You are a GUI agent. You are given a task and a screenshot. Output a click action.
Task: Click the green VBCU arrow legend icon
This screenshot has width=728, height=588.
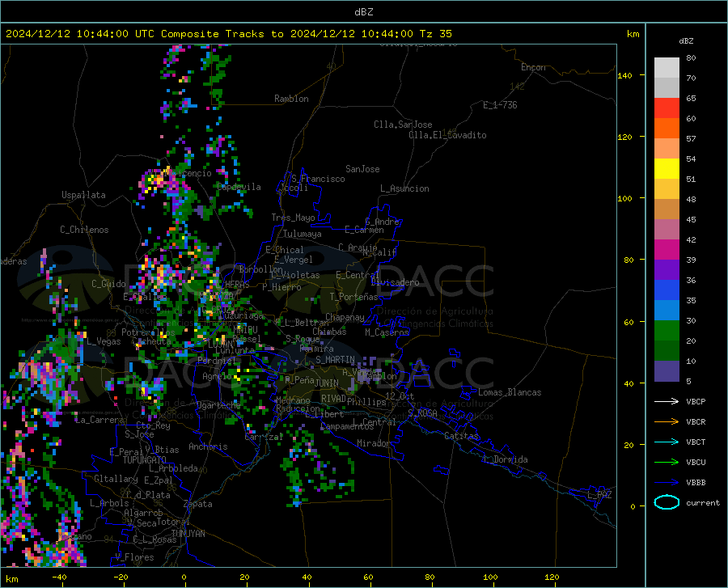coord(667,462)
